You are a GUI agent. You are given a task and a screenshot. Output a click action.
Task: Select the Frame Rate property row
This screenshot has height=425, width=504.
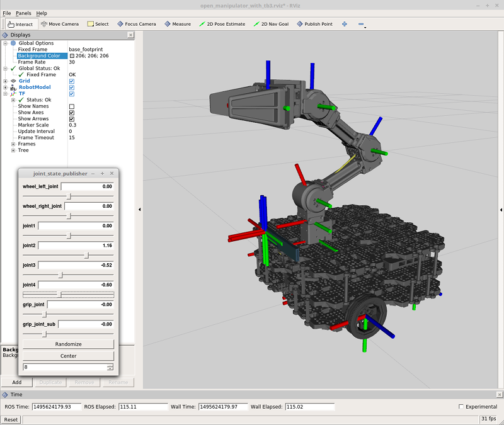pos(68,62)
